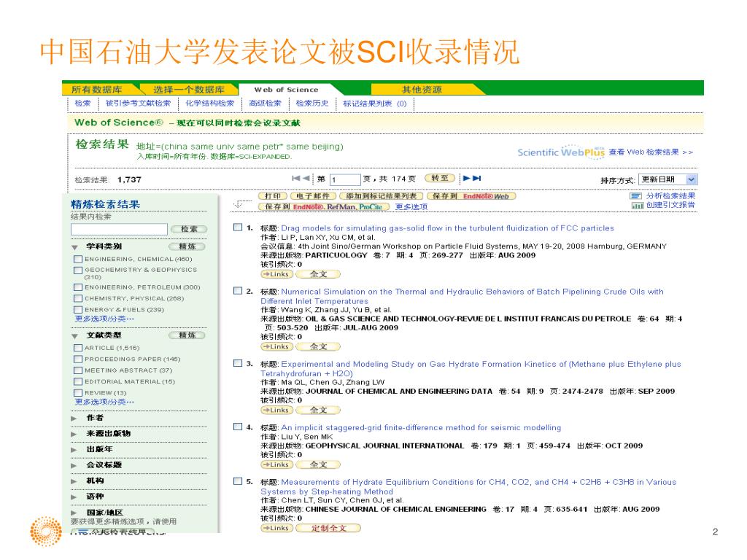Expand the 会议标题 section
Viewport: 747px width, 560px height.
(x=74, y=466)
